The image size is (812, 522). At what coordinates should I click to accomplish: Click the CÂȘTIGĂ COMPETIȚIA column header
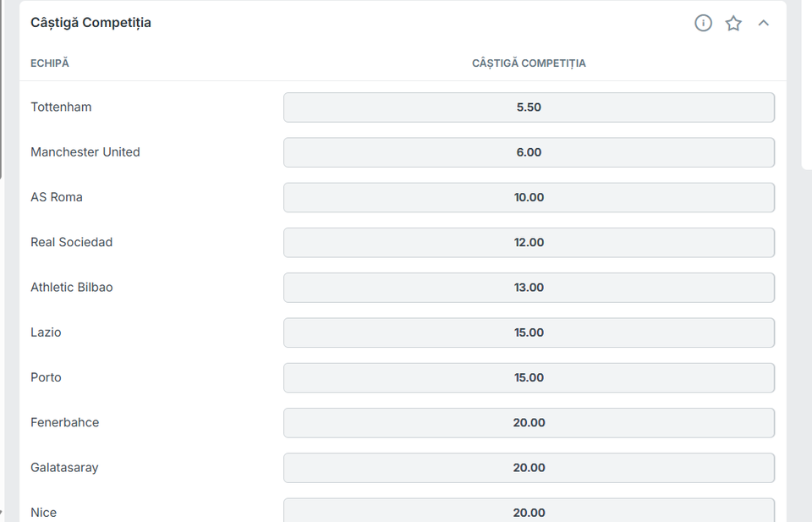[x=529, y=63]
